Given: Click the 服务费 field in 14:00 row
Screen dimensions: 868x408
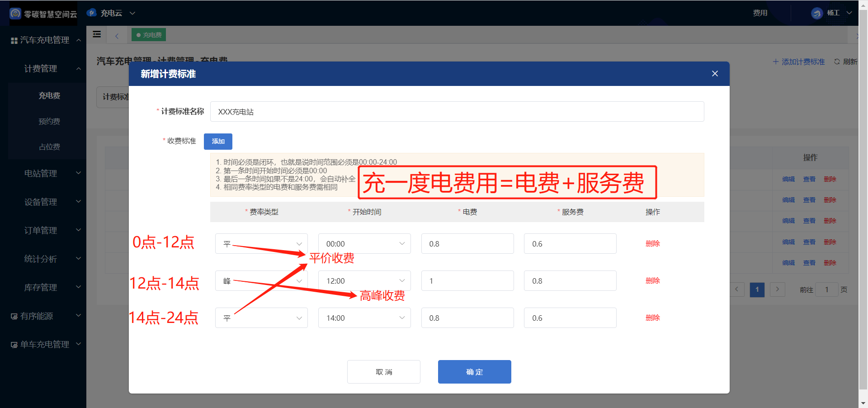Looking at the screenshot, I should coord(570,318).
